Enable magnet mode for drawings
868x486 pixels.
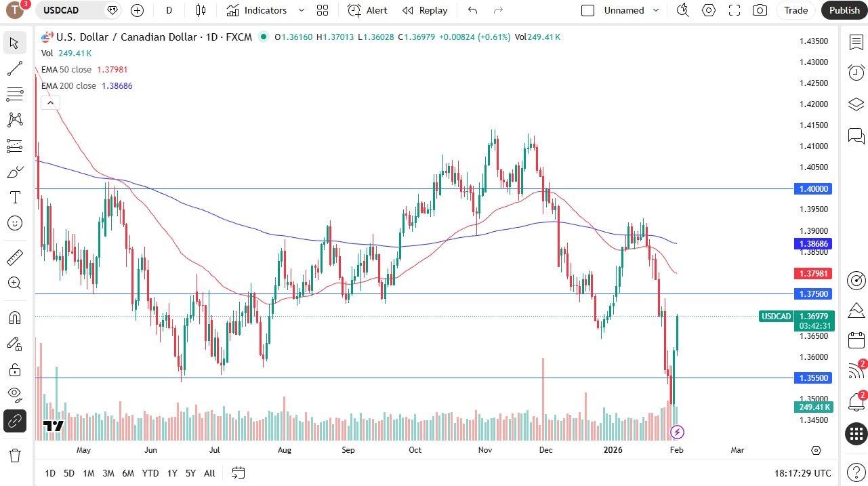(15, 317)
